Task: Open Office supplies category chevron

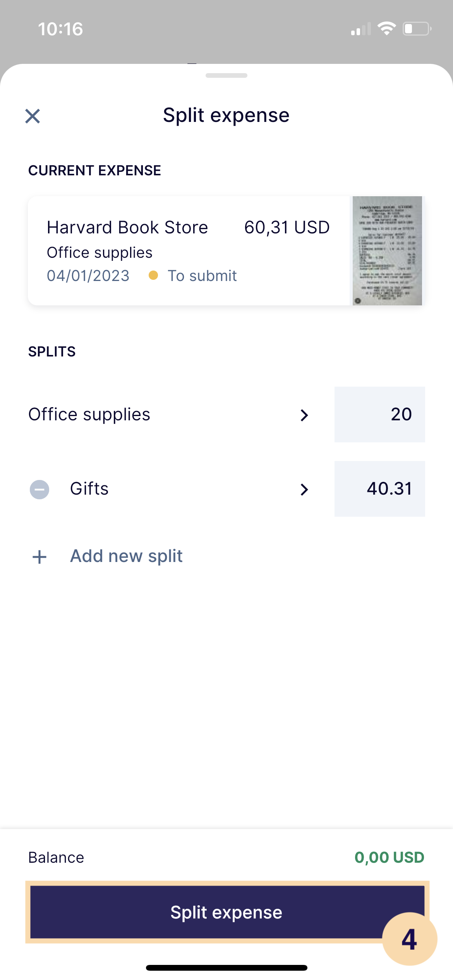Action: 304,415
